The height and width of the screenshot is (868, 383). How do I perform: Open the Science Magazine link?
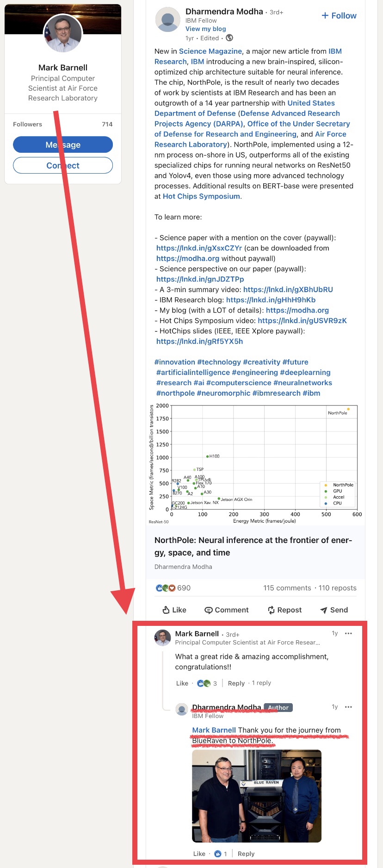point(210,51)
